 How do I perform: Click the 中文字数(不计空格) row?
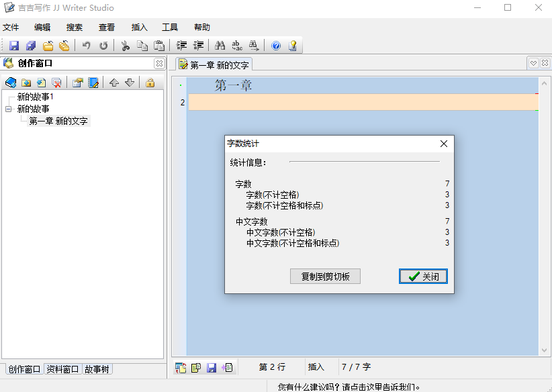(x=348, y=232)
